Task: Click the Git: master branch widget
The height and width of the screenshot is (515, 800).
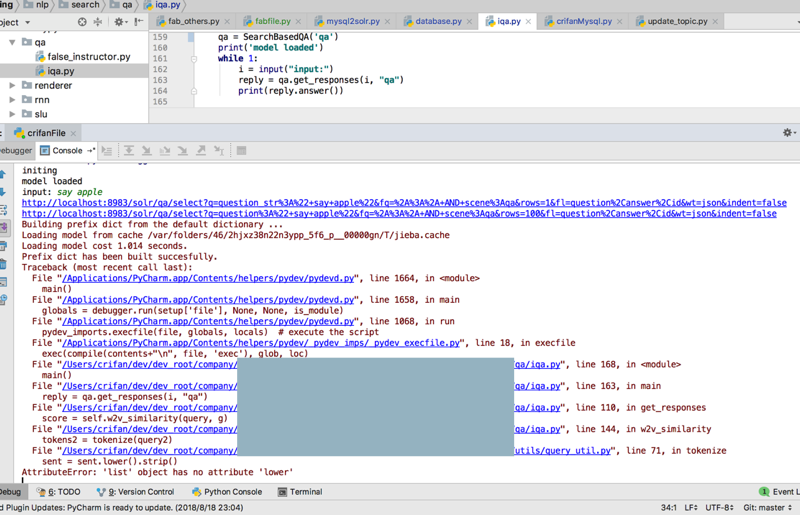Action: coord(767,508)
